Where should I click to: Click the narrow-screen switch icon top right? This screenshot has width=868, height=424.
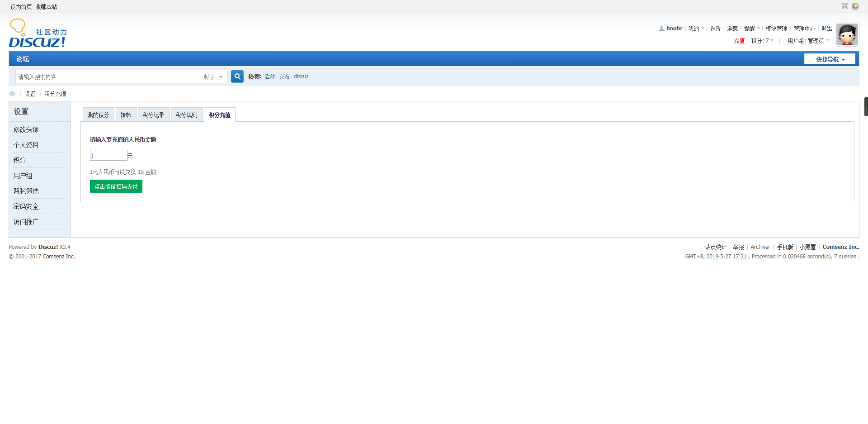point(844,6)
